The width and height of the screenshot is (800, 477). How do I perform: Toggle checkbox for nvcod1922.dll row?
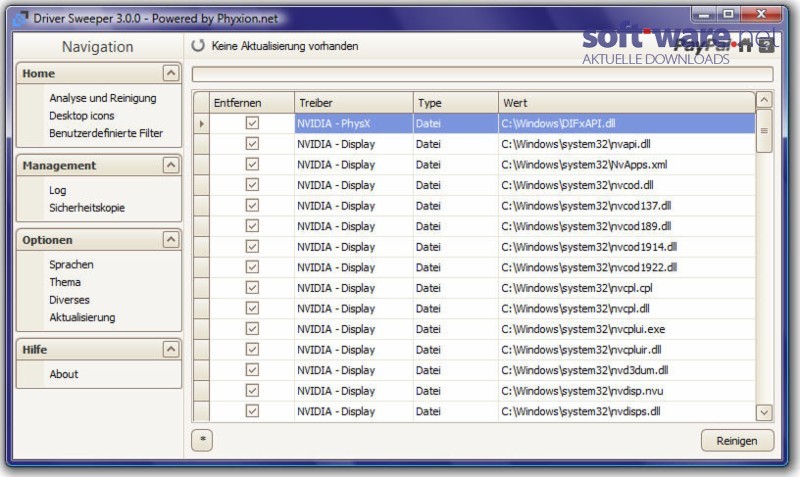tap(252, 267)
